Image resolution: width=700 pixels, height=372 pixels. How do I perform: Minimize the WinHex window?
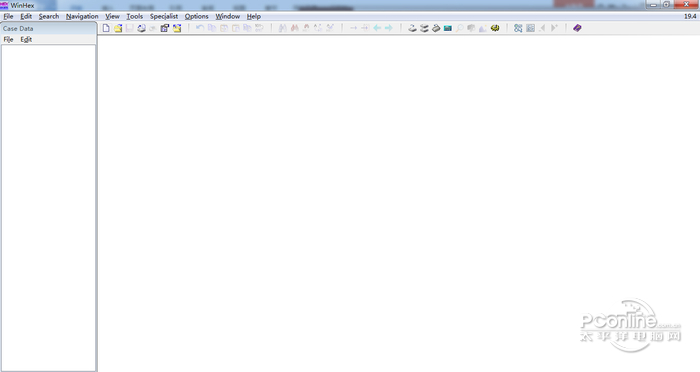point(653,4)
